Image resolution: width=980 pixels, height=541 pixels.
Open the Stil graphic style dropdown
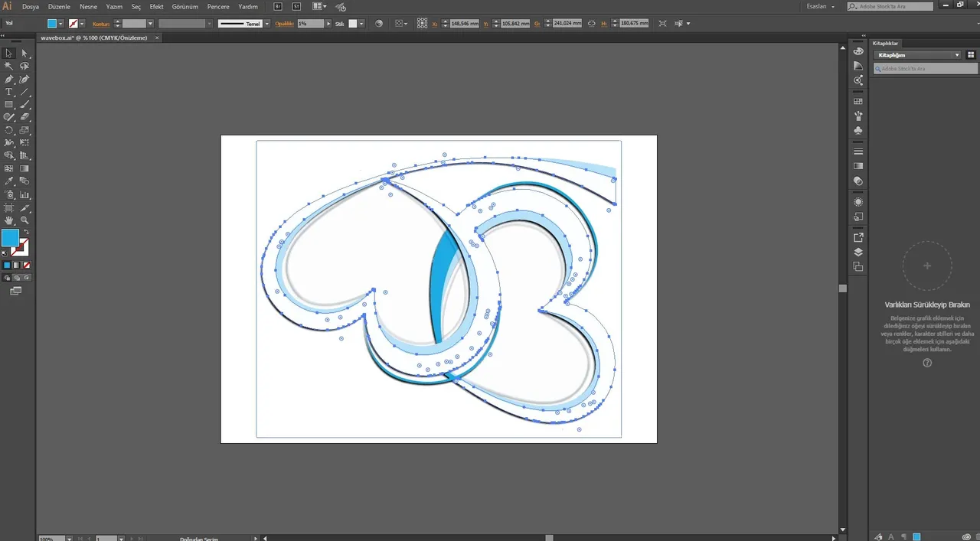363,24
